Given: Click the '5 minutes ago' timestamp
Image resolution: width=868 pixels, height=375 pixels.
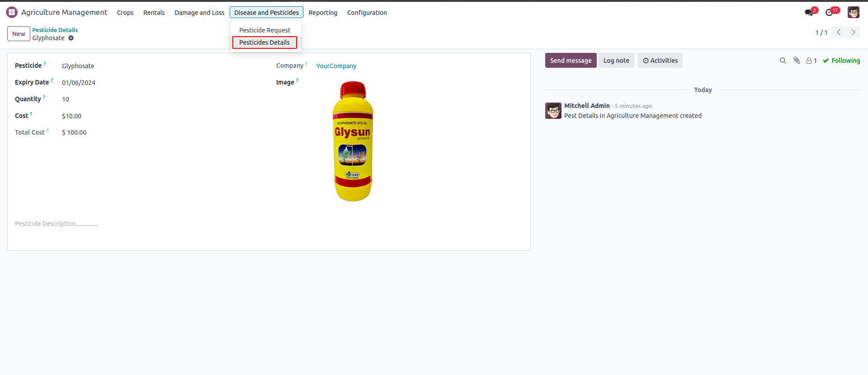Looking at the screenshot, I should (x=633, y=106).
